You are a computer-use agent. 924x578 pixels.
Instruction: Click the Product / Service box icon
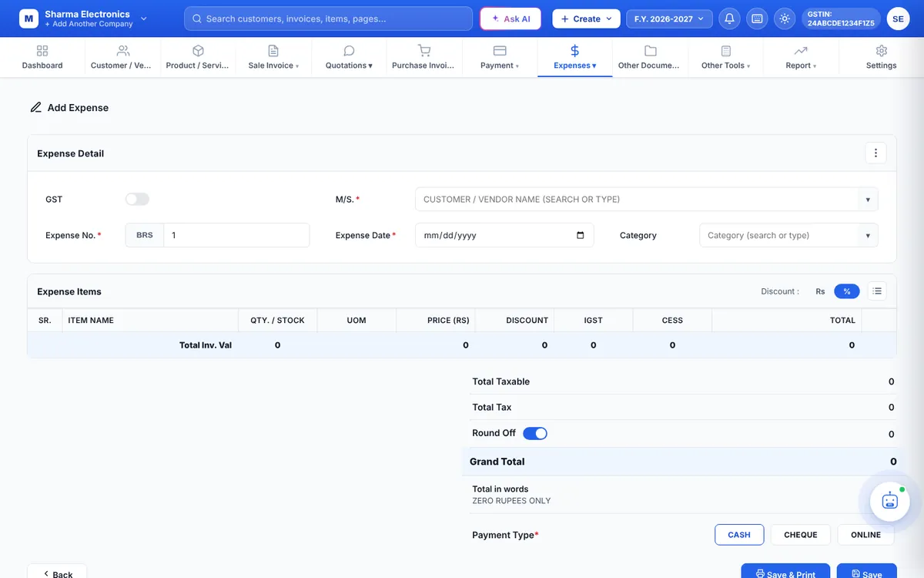[198, 51]
